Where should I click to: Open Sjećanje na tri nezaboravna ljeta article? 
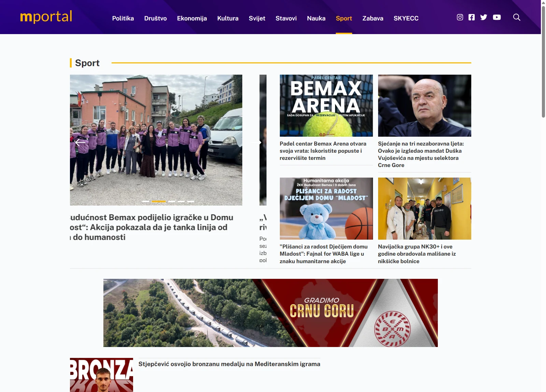(x=421, y=154)
